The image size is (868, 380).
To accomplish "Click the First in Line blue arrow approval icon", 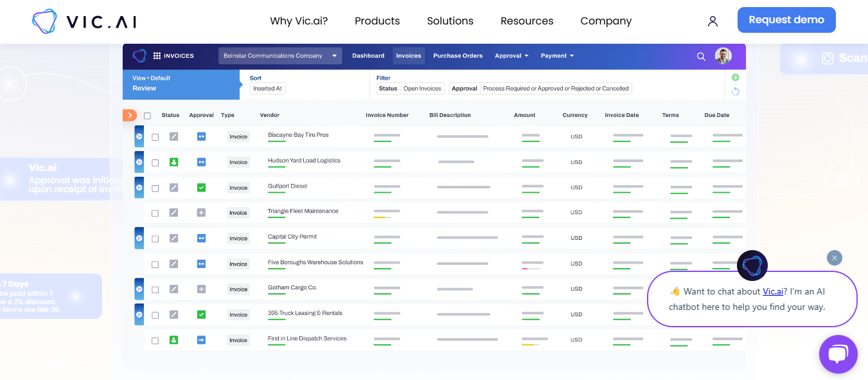I will [x=201, y=339].
